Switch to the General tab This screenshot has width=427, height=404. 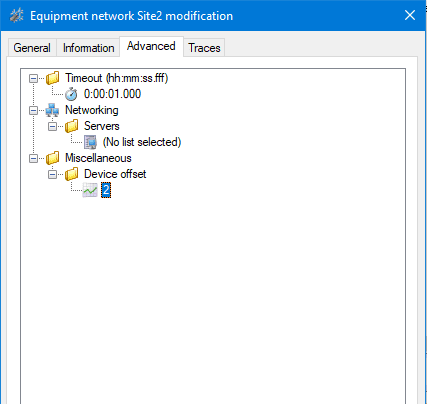[x=32, y=48]
